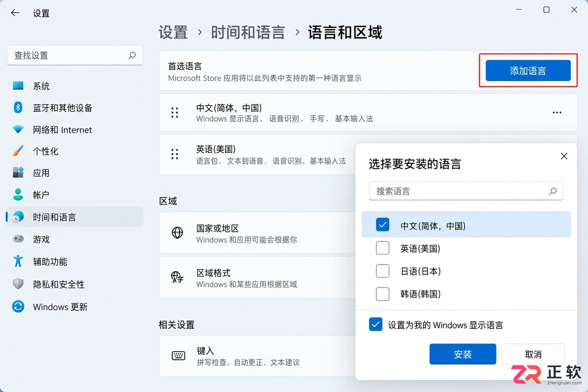Click the globe clock icon for 时间和语言
This screenshot has width=588, height=392.
coord(18,217)
